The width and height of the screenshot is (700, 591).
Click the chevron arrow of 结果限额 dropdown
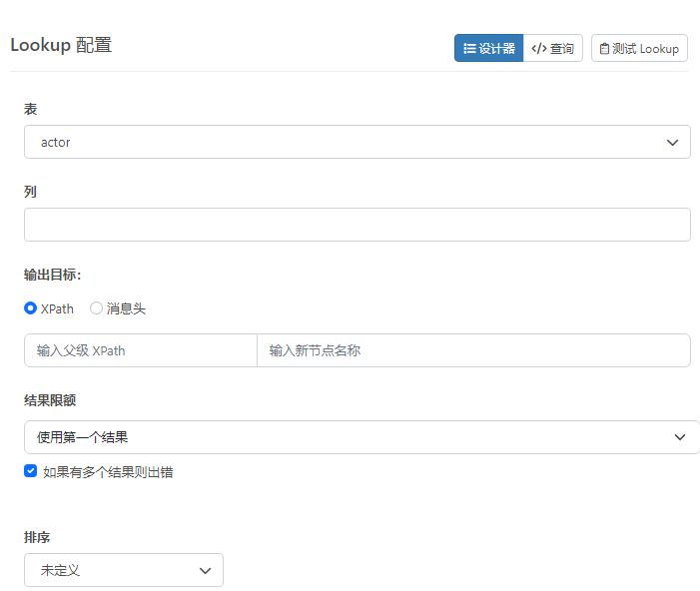680,437
